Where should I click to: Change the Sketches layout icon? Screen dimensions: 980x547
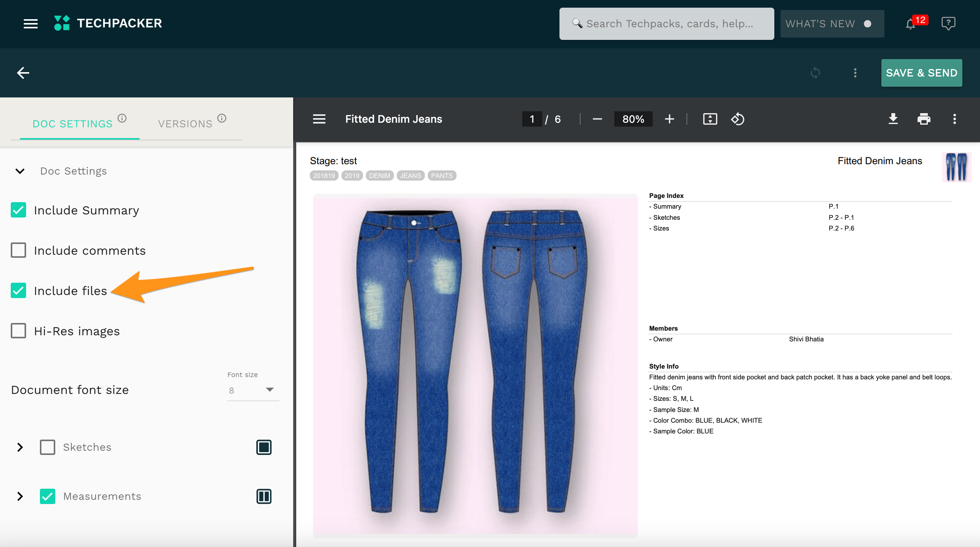coord(264,447)
